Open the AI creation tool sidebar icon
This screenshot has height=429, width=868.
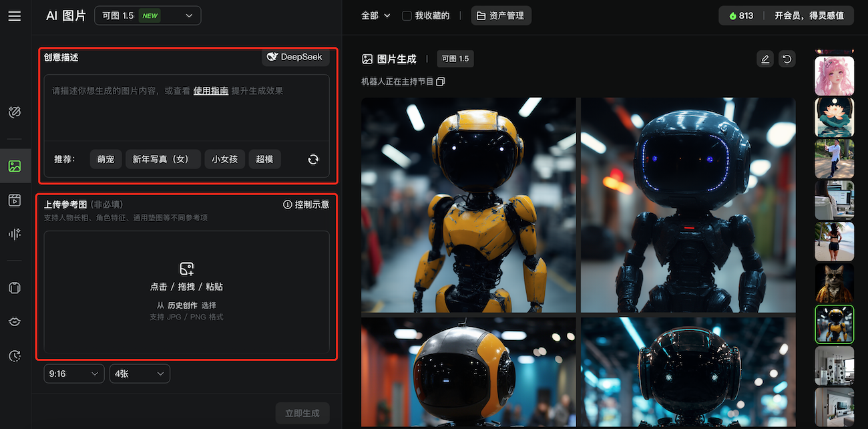[x=15, y=112]
